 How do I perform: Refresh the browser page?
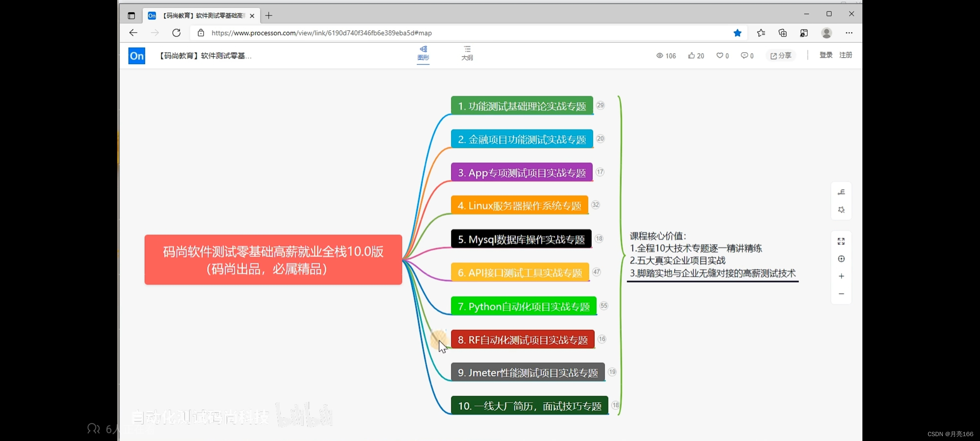pyautogui.click(x=176, y=33)
